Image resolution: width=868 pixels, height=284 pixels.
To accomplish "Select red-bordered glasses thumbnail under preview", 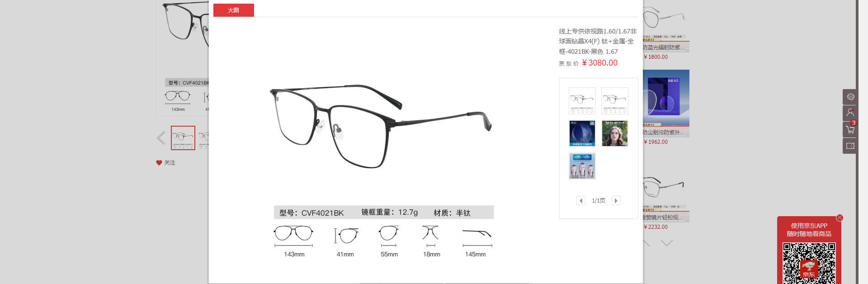I will pos(183,138).
